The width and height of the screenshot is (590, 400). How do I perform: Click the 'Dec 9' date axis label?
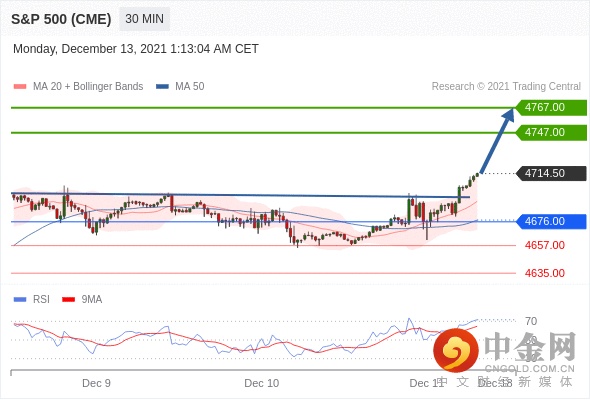coord(96,383)
